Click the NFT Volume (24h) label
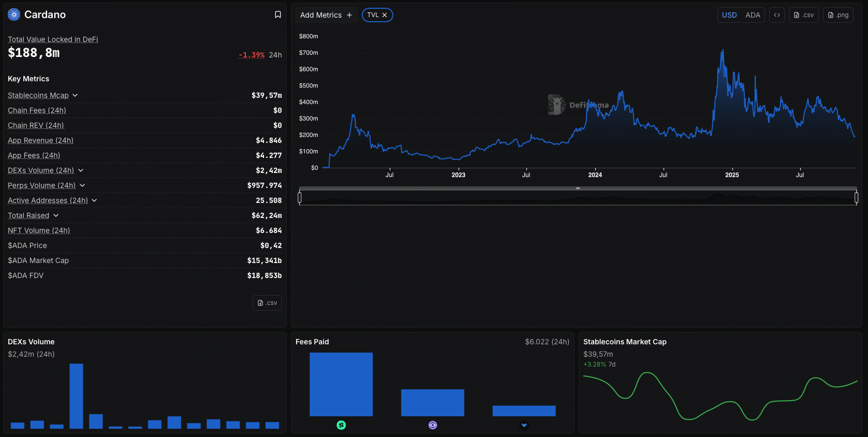Image resolution: width=868 pixels, height=437 pixels. pyautogui.click(x=39, y=230)
